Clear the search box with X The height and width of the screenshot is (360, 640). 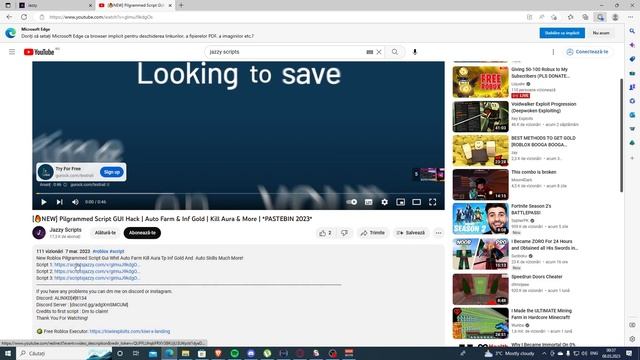[x=379, y=52]
